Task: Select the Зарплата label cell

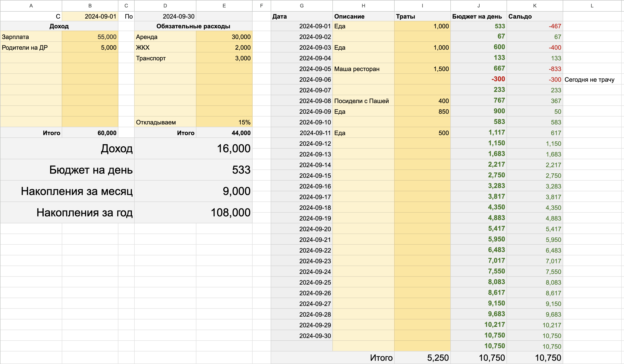Action: 31,37
